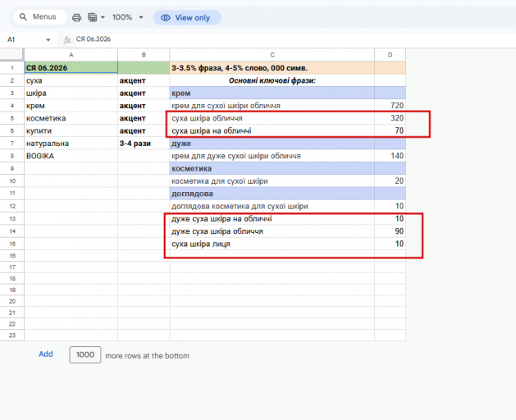Click the cell '3-4 рази'
The height and width of the screenshot is (420, 516).
point(144,144)
